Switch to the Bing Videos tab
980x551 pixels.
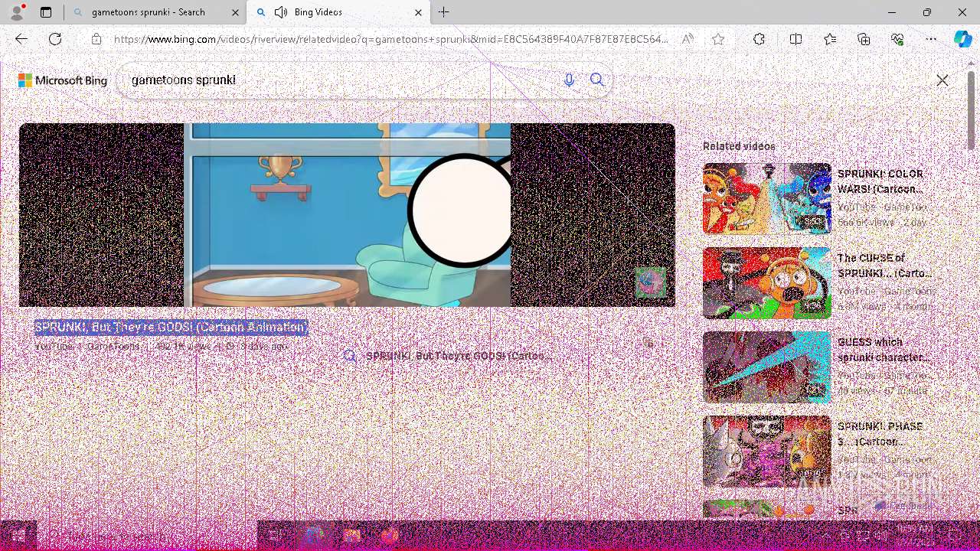coord(339,12)
